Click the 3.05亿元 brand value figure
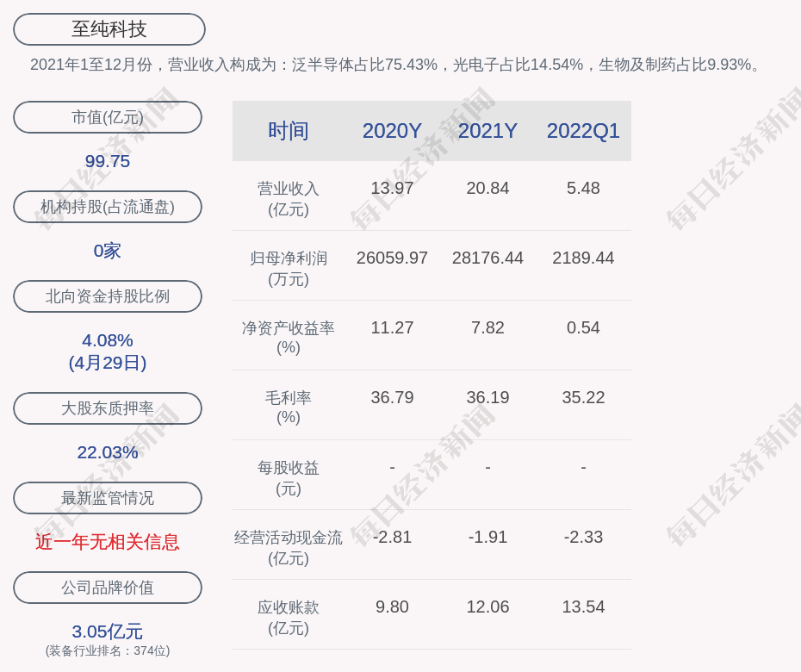The height and width of the screenshot is (672, 801). click(108, 632)
